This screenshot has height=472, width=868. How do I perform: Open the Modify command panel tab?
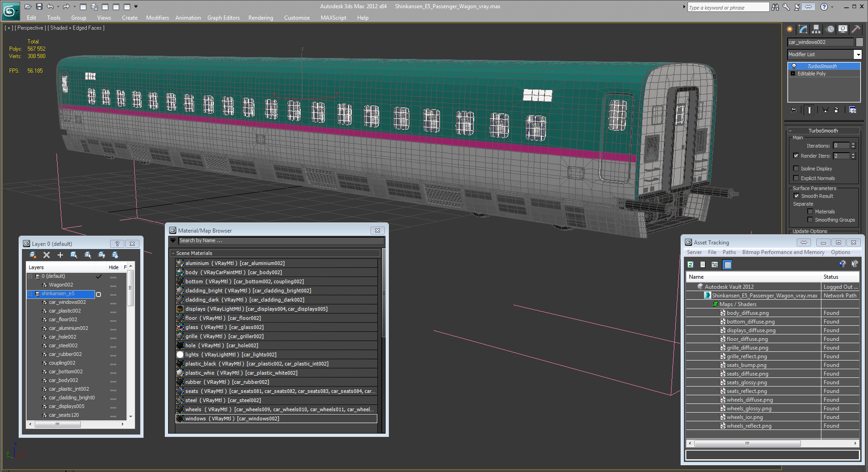pyautogui.click(x=803, y=29)
